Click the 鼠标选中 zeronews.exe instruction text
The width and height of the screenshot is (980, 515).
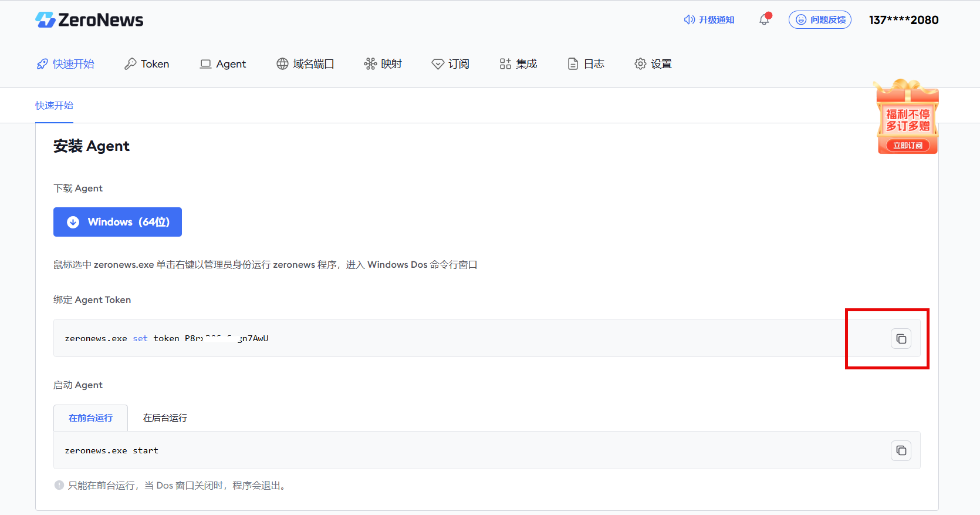(265, 265)
